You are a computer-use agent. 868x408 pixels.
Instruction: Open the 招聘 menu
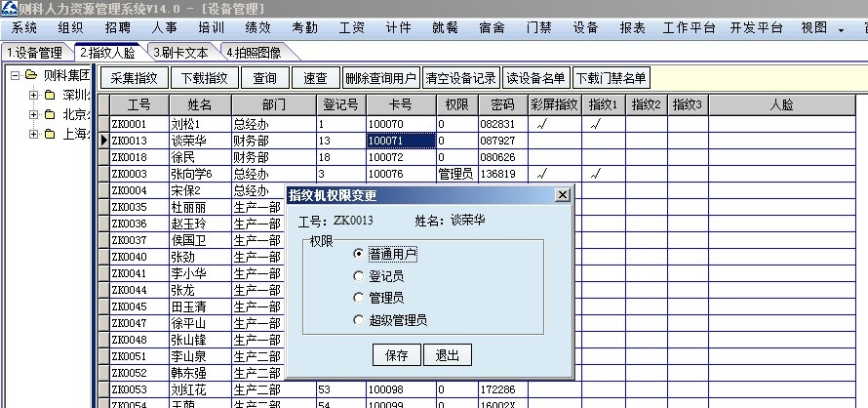click(x=117, y=27)
